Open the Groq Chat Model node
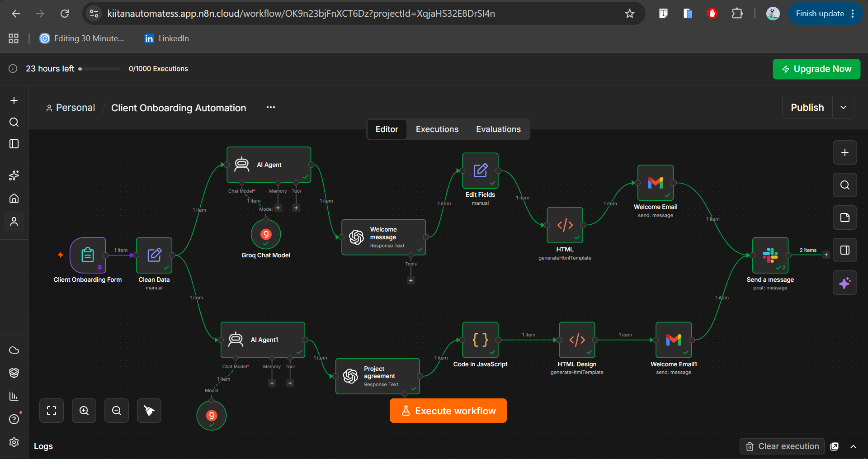868x459 pixels. [266, 234]
